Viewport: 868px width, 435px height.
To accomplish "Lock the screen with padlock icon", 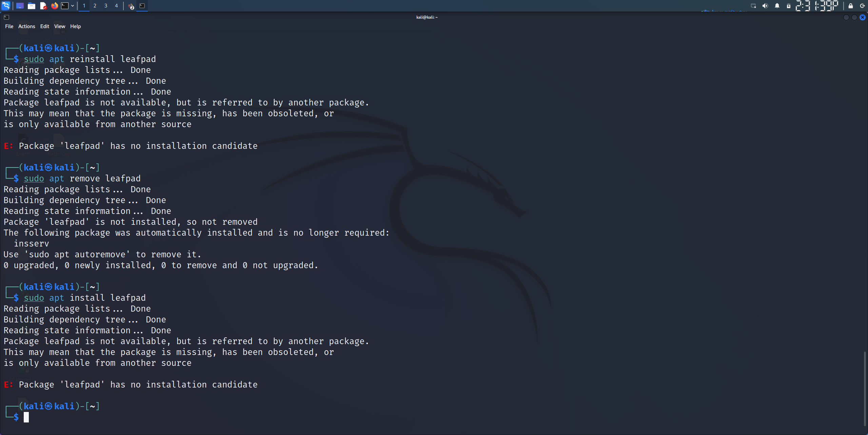I will tap(851, 6).
